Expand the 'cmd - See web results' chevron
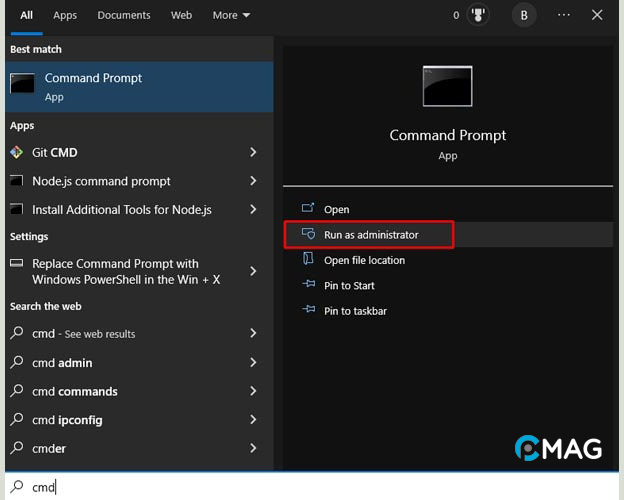This screenshot has width=624, height=500. [x=253, y=333]
